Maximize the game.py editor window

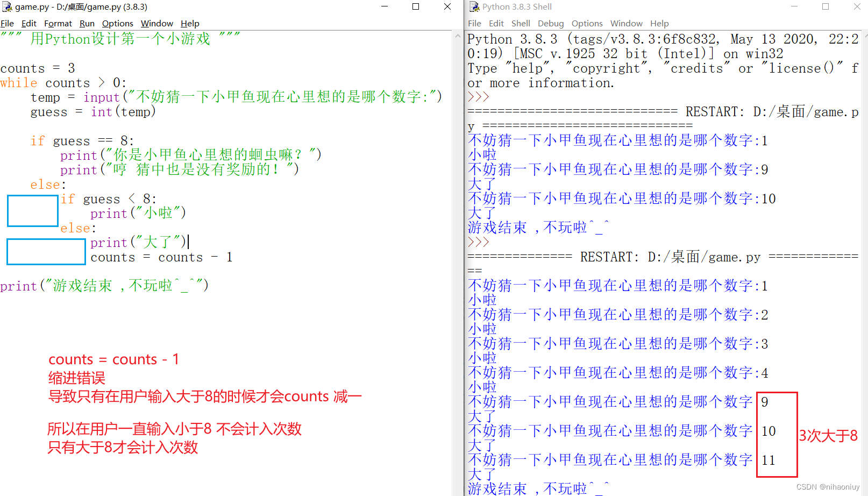point(416,6)
